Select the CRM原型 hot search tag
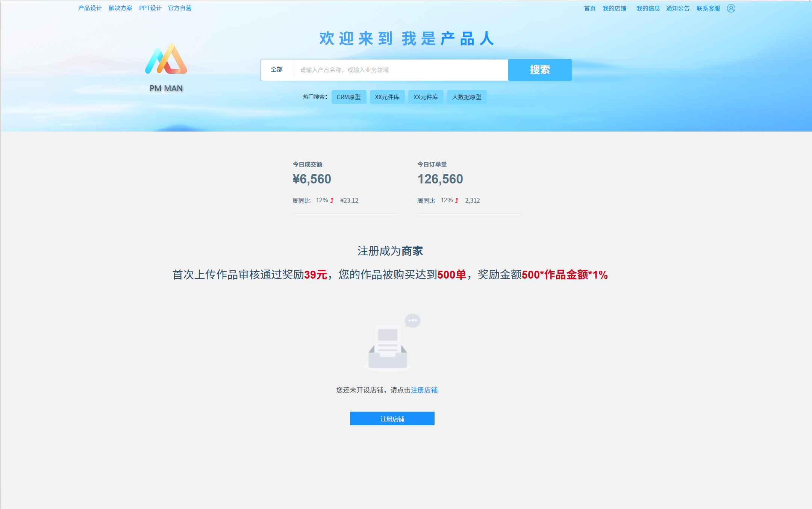The image size is (812, 509). (348, 97)
